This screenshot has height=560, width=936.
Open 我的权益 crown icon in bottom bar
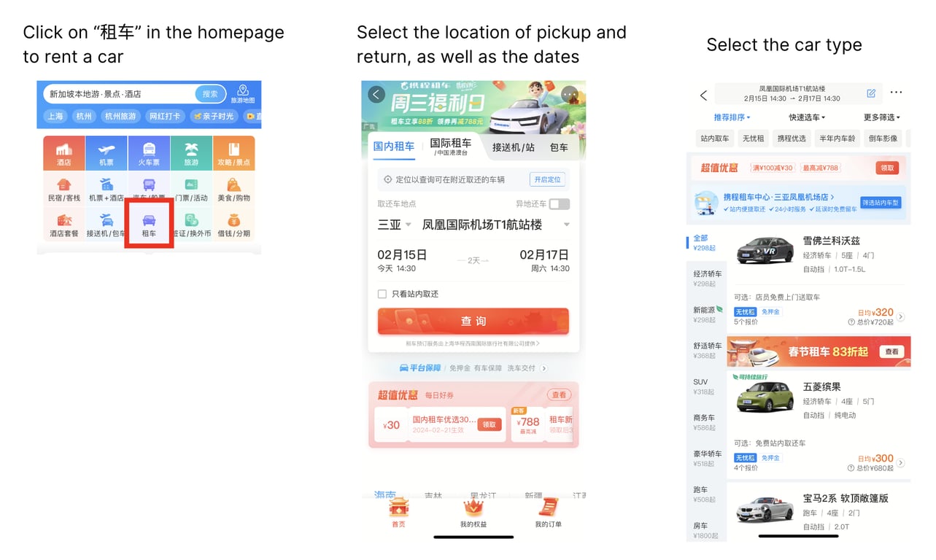[473, 513]
